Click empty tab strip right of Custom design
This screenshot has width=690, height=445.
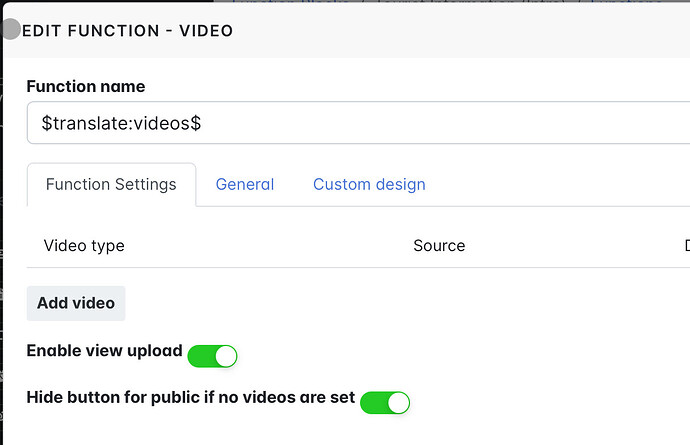point(560,185)
